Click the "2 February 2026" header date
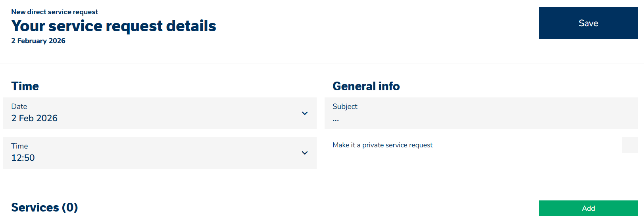This screenshot has height=223, width=644. coord(38,41)
